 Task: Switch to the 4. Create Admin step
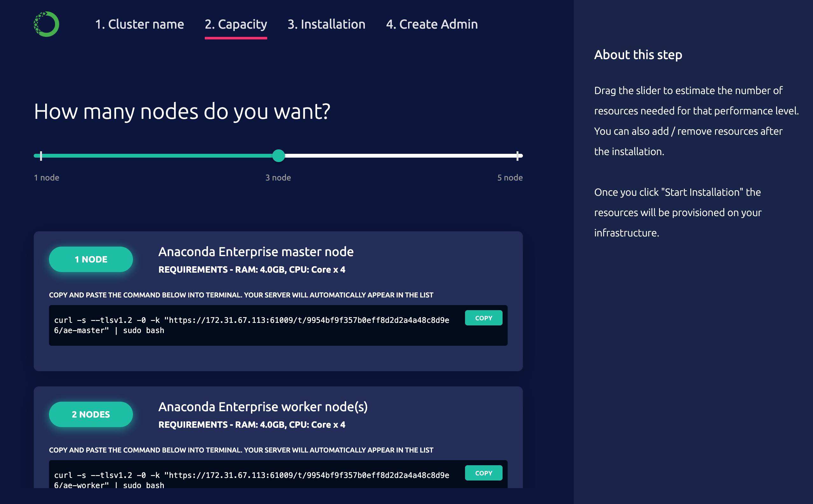(432, 24)
